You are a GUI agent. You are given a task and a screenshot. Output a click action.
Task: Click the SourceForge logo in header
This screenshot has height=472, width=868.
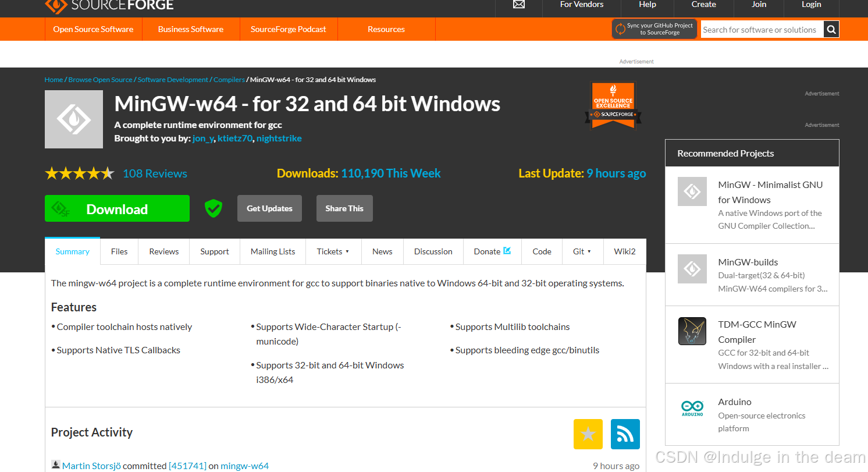(109, 5)
